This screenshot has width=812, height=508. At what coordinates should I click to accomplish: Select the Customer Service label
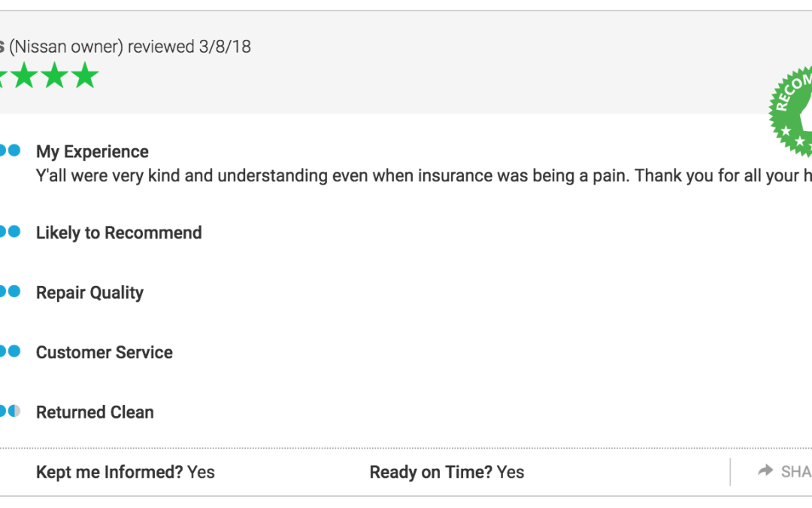(x=104, y=352)
